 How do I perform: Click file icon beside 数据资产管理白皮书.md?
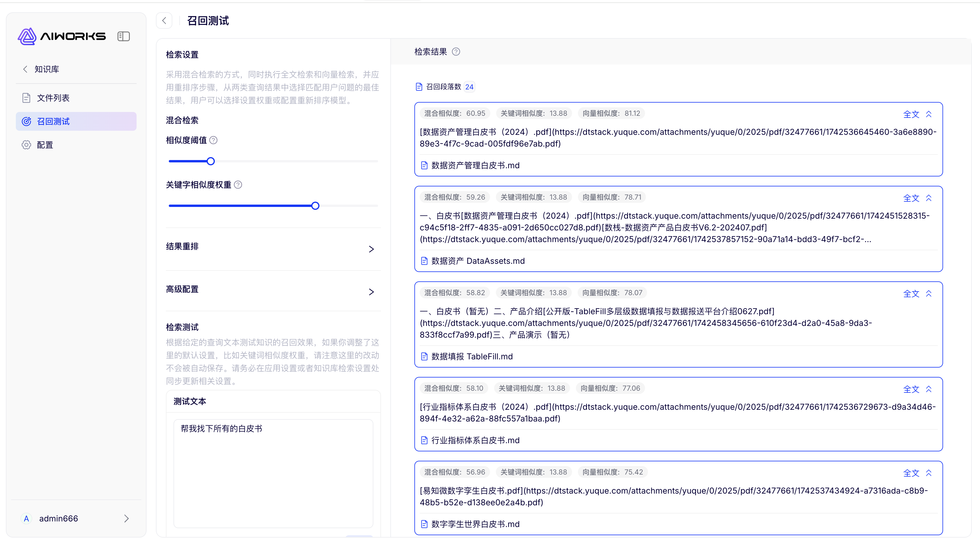(x=424, y=166)
